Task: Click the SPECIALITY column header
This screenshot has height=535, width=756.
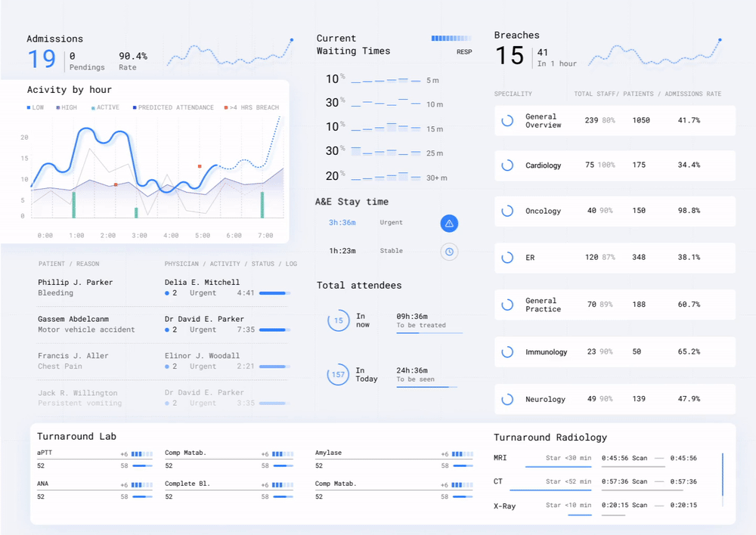Action: 513,94
